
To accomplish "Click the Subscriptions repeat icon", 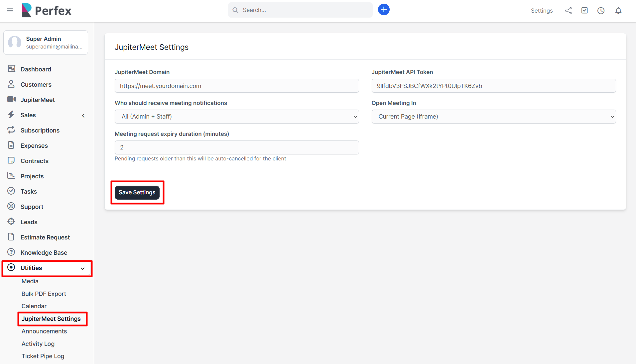I will coord(11,130).
